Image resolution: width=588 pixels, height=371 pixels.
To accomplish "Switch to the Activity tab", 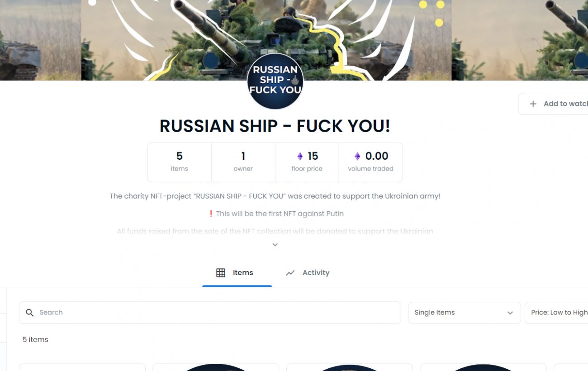I will 308,273.
